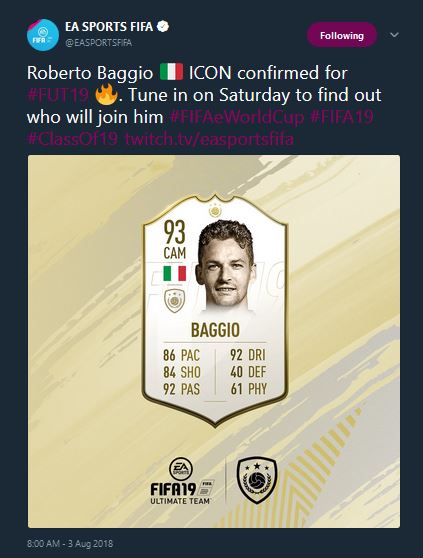Click the ICON shield crest at the image bottom
The height and width of the screenshot is (558, 423).
(257, 481)
